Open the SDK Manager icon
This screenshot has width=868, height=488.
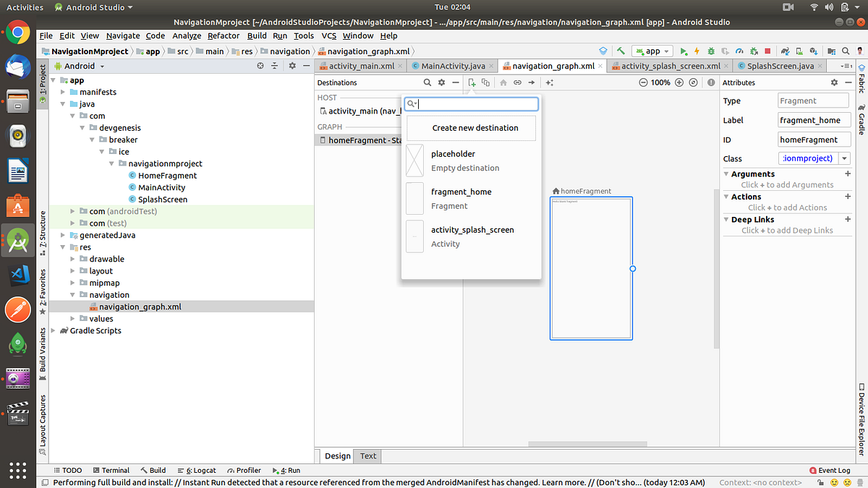coord(812,51)
